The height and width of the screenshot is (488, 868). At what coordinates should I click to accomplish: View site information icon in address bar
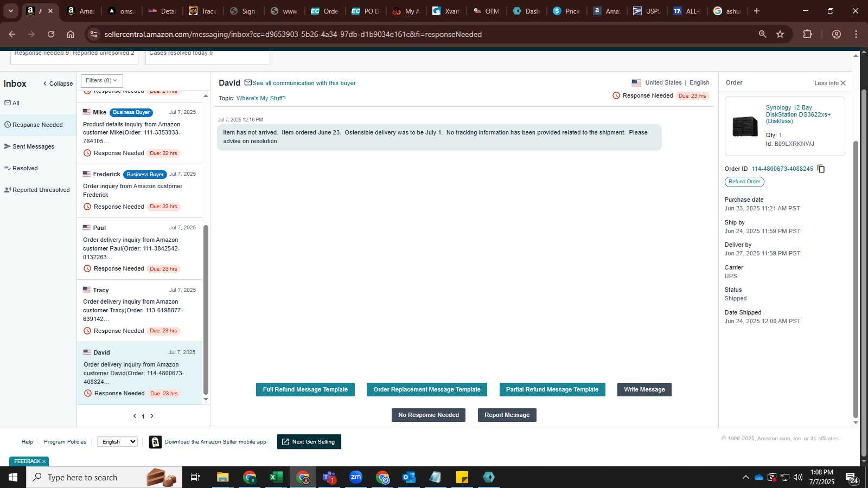(x=94, y=34)
